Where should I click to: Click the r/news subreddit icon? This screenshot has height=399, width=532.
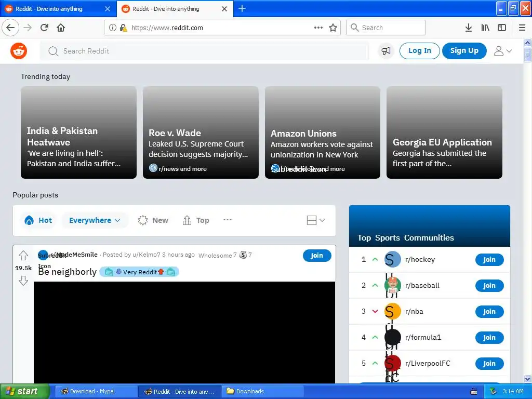tap(153, 168)
